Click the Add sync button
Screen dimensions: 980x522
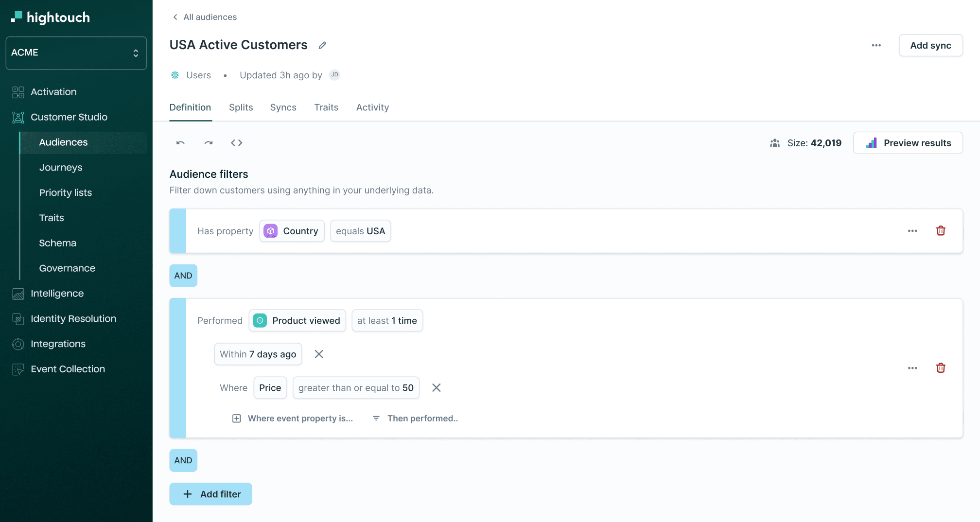pos(930,45)
